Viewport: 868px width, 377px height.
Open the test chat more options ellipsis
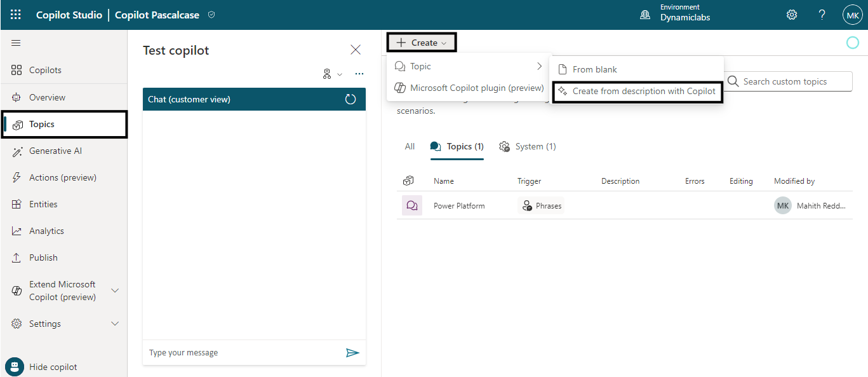pos(359,74)
